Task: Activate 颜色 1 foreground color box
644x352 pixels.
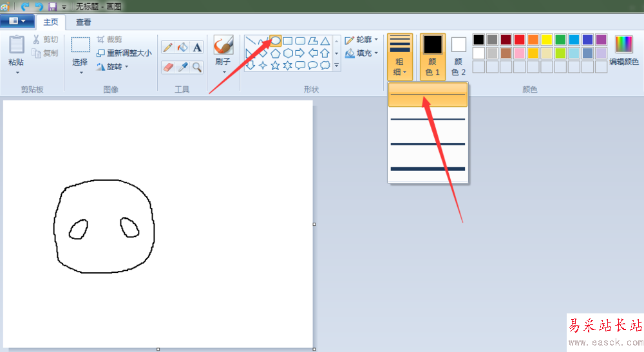Action: tap(433, 57)
